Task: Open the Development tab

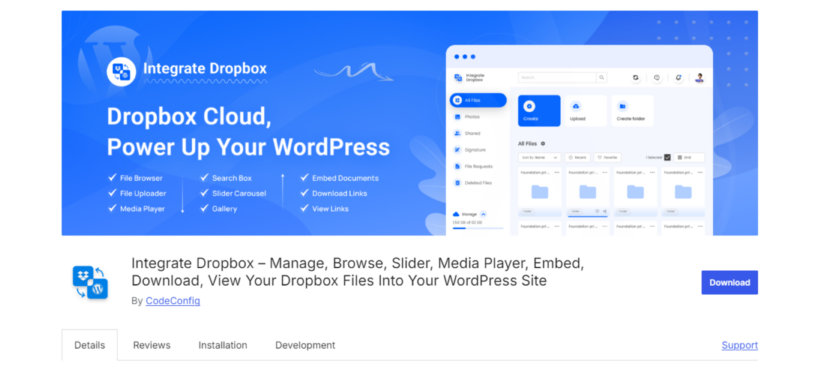Action: click(305, 345)
